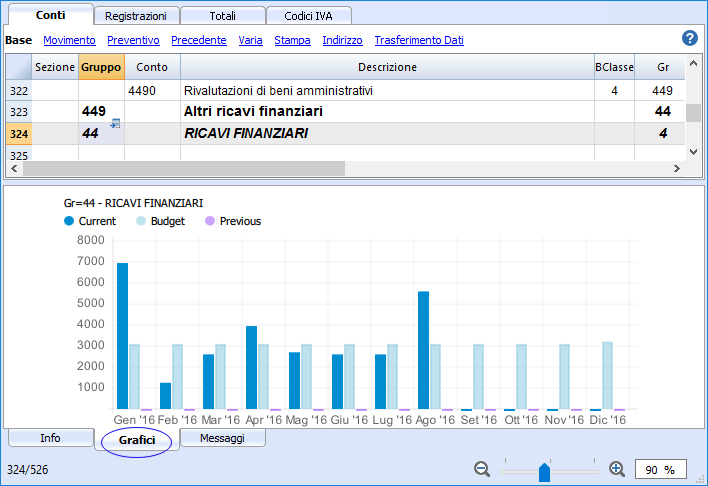Toggle the Budget series legend dot
This screenshot has width=708, height=486.
(x=141, y=221)
